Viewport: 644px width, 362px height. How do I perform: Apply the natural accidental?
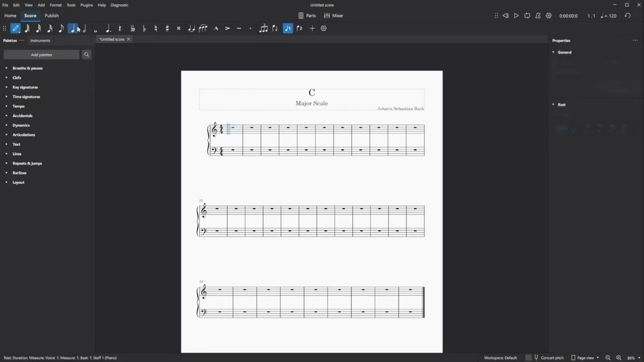[155, 29]
